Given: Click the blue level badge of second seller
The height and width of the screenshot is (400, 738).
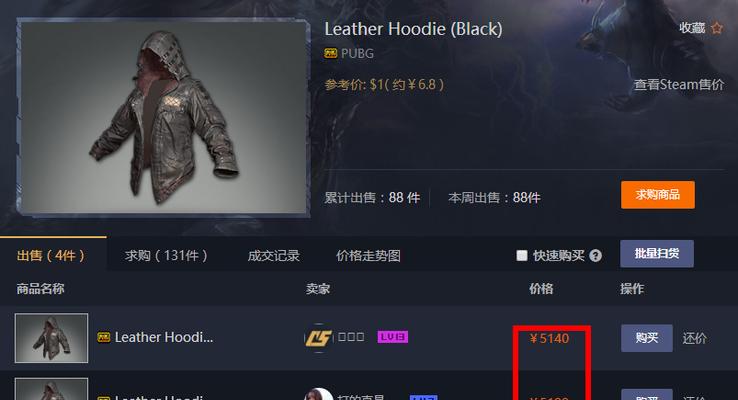Looking at the screenshot, I should [423, 397].
